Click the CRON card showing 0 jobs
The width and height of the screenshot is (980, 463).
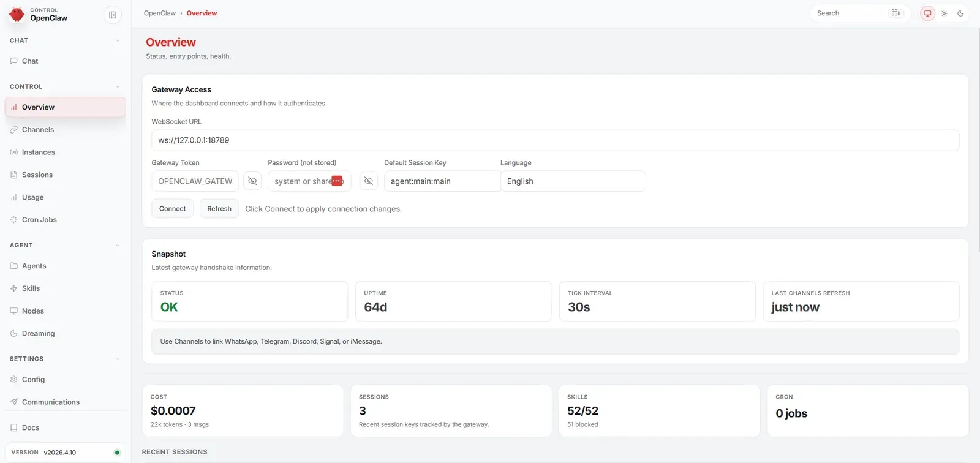click(867, 411)
